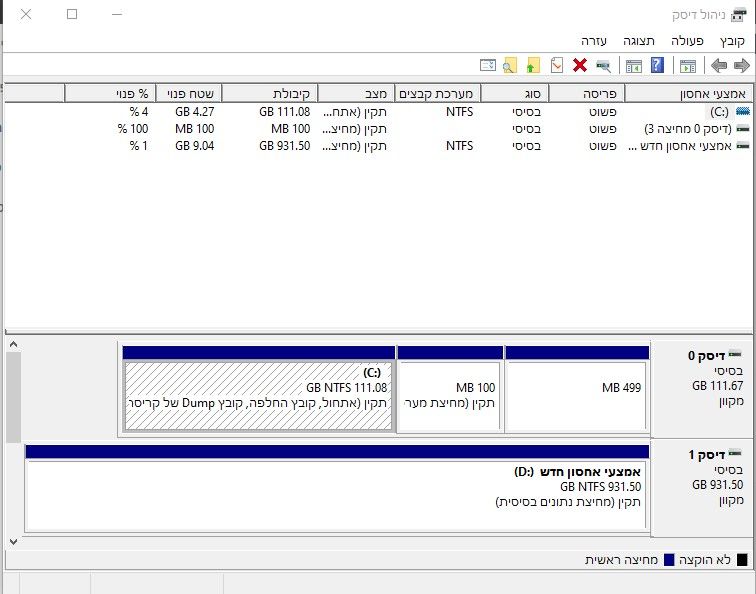Click the % 100 free percentage cell

(133, 129)
